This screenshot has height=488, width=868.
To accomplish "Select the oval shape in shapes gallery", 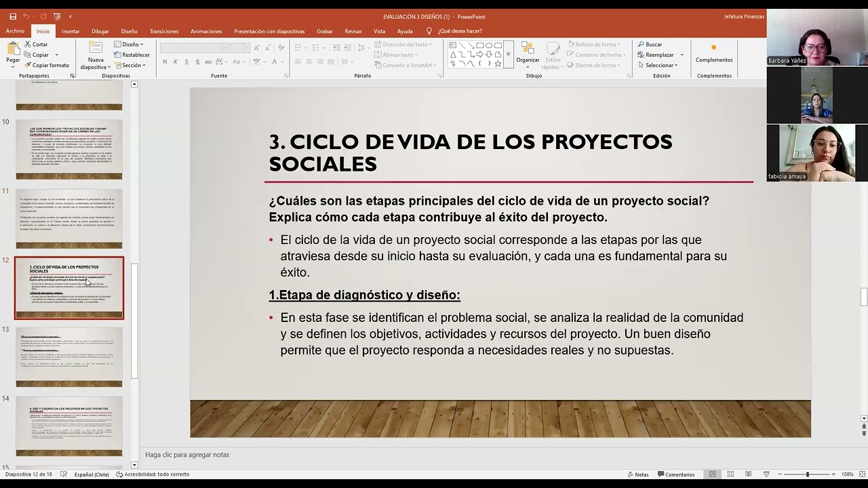I will (x=488, y=45).
